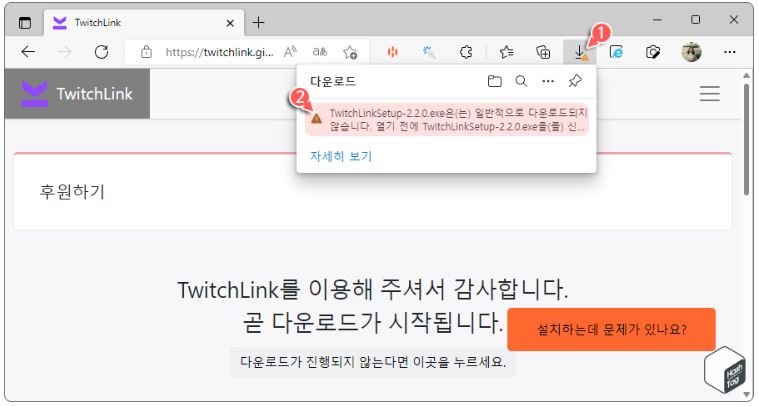Screen dimensions: 759x406
Task: Open the profile avatar picture
Action: point(691,52)
